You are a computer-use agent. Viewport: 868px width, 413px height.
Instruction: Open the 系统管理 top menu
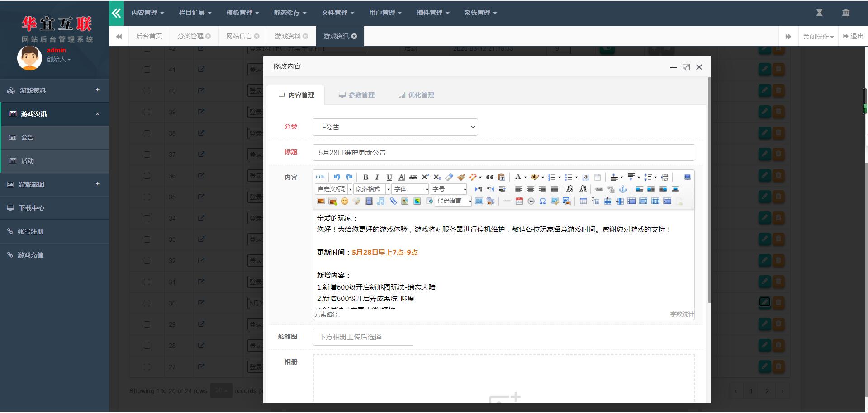pyautogui.click(x=480, y=13)
